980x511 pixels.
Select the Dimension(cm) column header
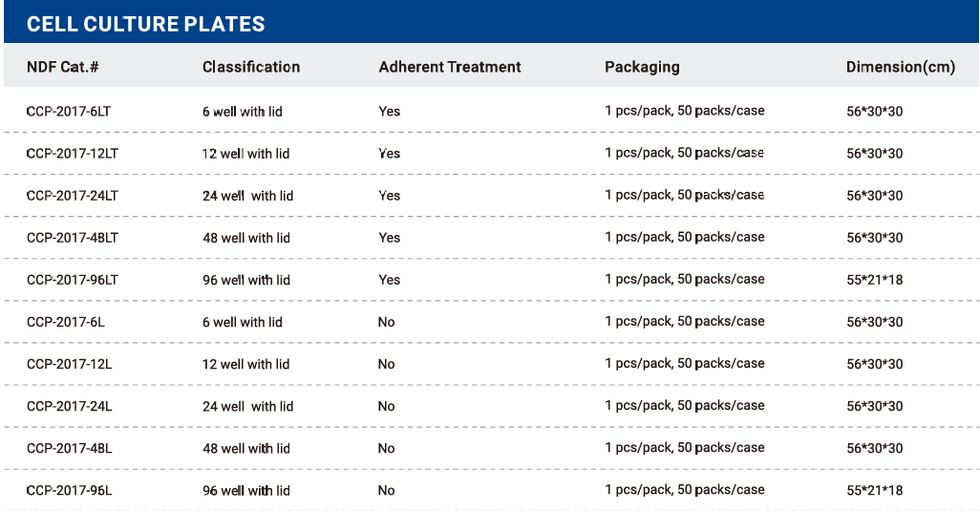pyautogui.click(x=901, y=68)
